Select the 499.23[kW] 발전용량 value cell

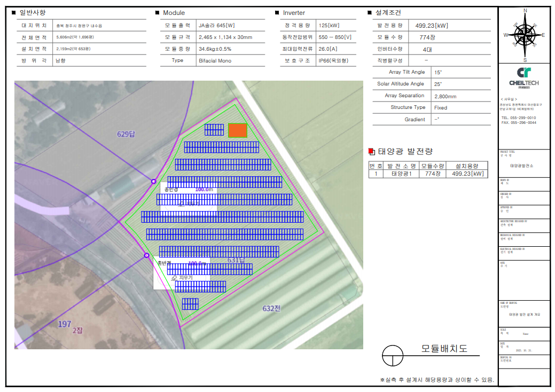tap(432, 26)
